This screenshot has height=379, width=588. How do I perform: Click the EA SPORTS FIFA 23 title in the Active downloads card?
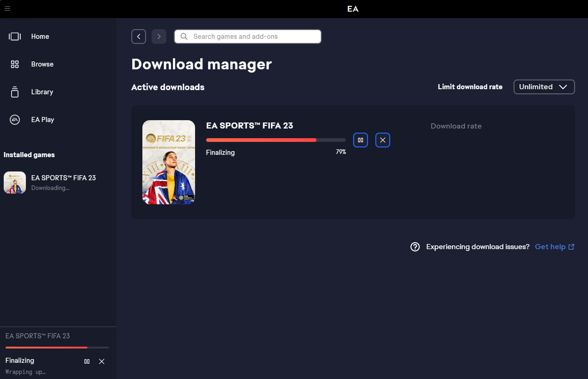coord(250,125)
